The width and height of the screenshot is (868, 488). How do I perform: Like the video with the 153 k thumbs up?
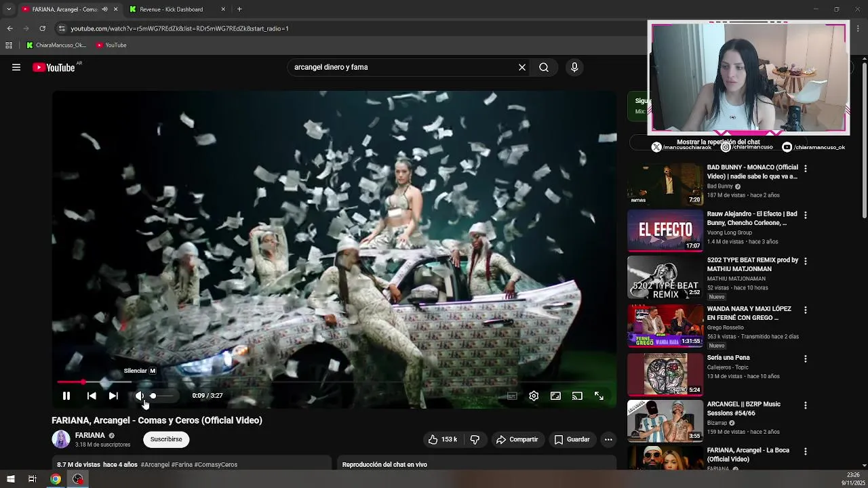(442, 439)
